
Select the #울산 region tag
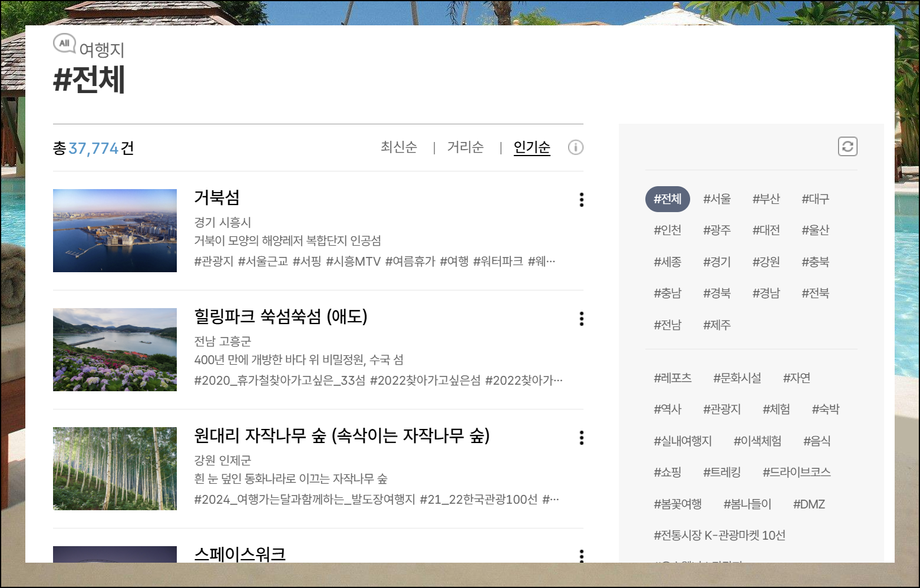(816, 230)
